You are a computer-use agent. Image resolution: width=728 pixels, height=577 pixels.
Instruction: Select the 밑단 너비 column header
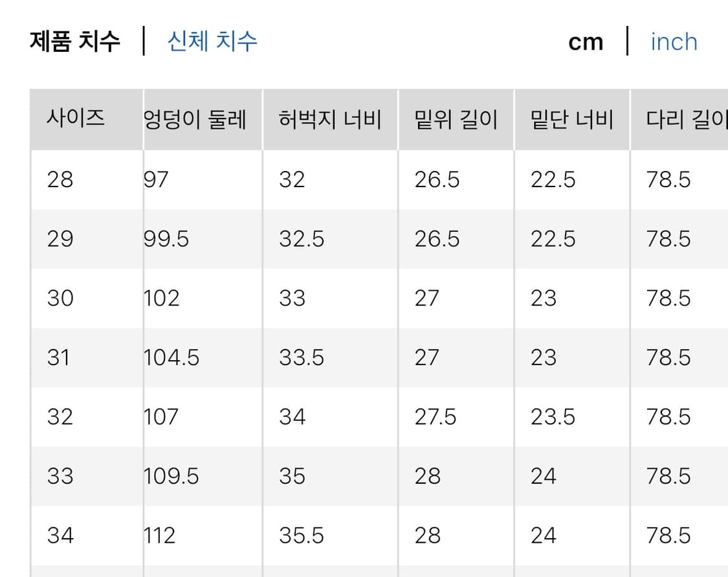tap(572, 120)
